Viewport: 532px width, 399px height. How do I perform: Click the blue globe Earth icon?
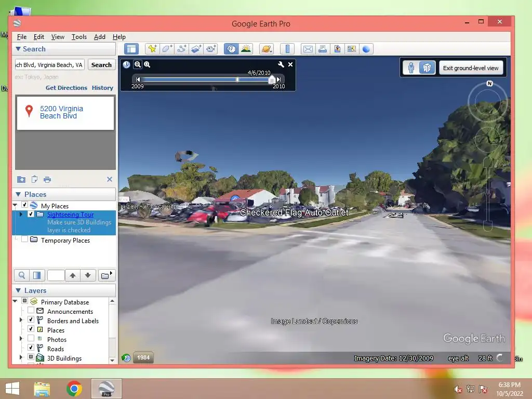(366, 49)
